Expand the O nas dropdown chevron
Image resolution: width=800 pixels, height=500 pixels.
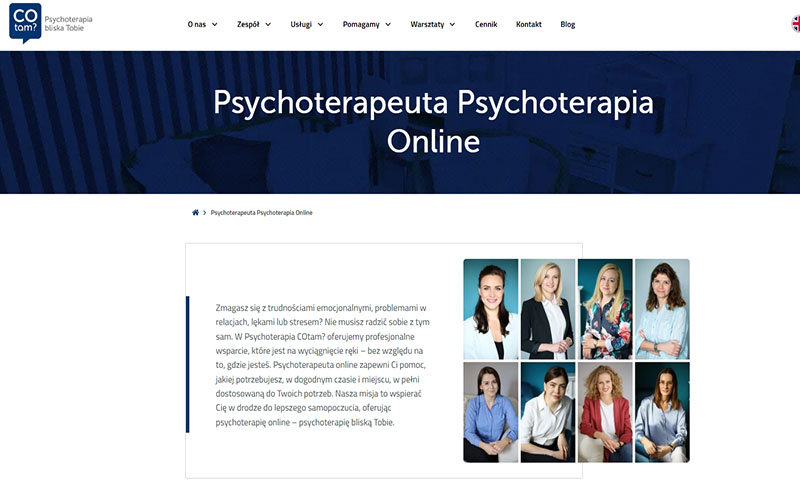click(x=215, y=24)
